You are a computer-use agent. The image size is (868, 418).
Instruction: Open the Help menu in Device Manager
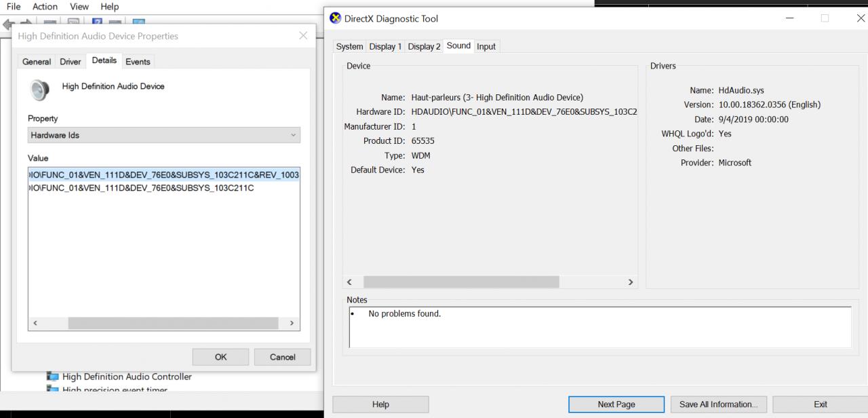(x=109, y=7)
